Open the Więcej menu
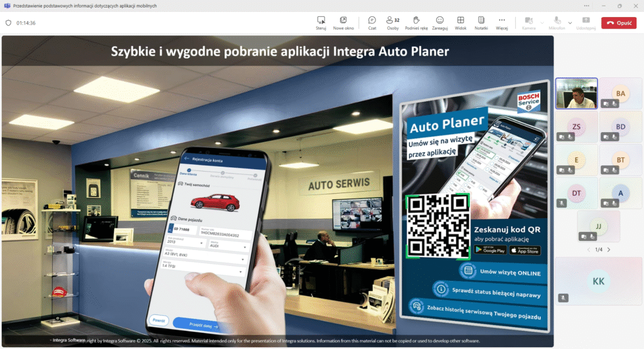This screenshot has height=349, width=644. pos(501,23)
